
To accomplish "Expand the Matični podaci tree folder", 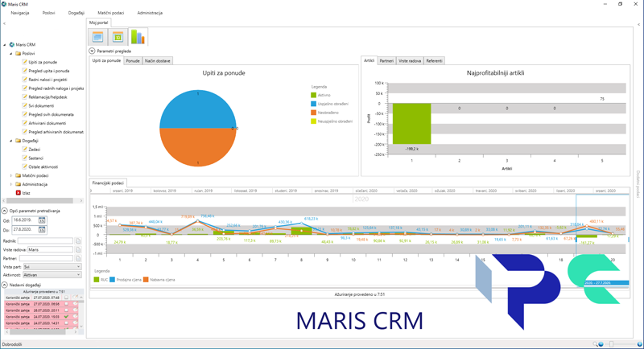I will point(11,175).
